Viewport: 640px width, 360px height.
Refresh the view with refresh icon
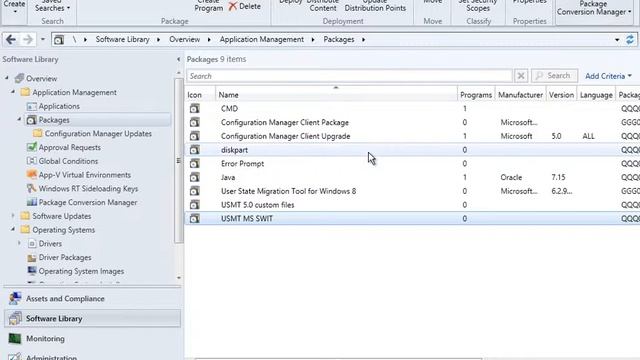point(630,40)
